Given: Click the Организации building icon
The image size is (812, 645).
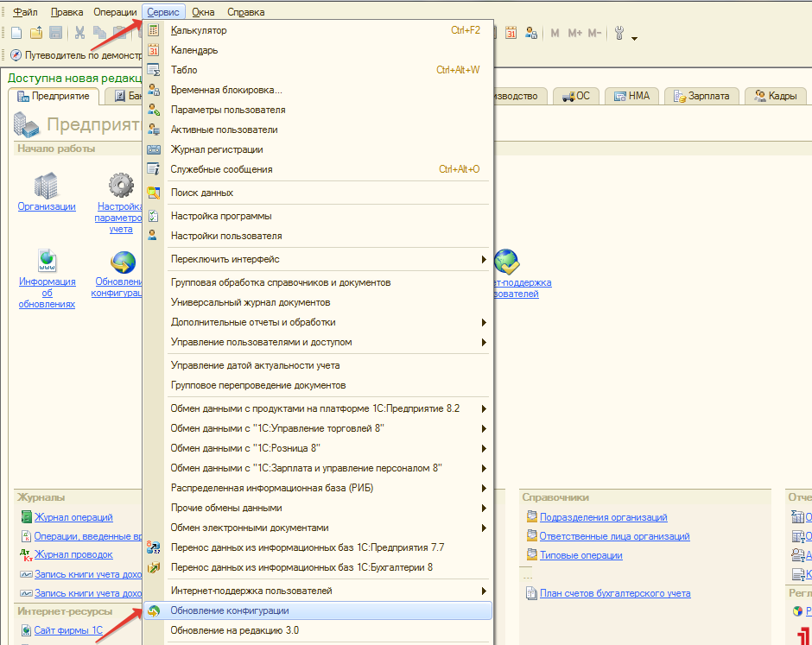Looking at the screenshot, I should (x=46, y=185).
